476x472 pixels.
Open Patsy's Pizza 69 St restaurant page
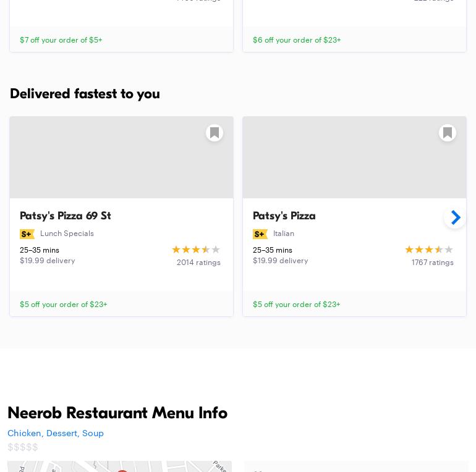point(66,216)
